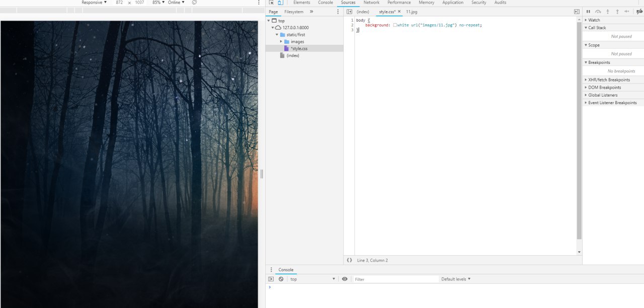The image size is (644, 308).
Task: Select the static/first folder
Action: (296, 35)
